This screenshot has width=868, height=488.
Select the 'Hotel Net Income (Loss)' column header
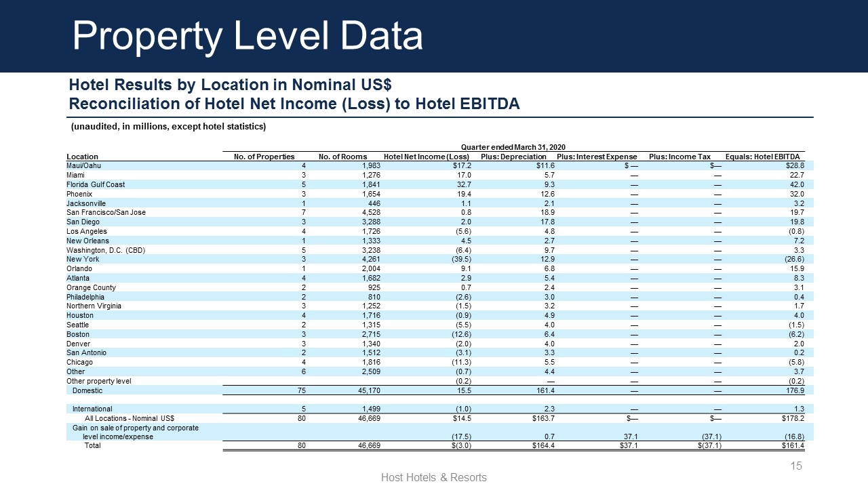[x=427, y=157]
